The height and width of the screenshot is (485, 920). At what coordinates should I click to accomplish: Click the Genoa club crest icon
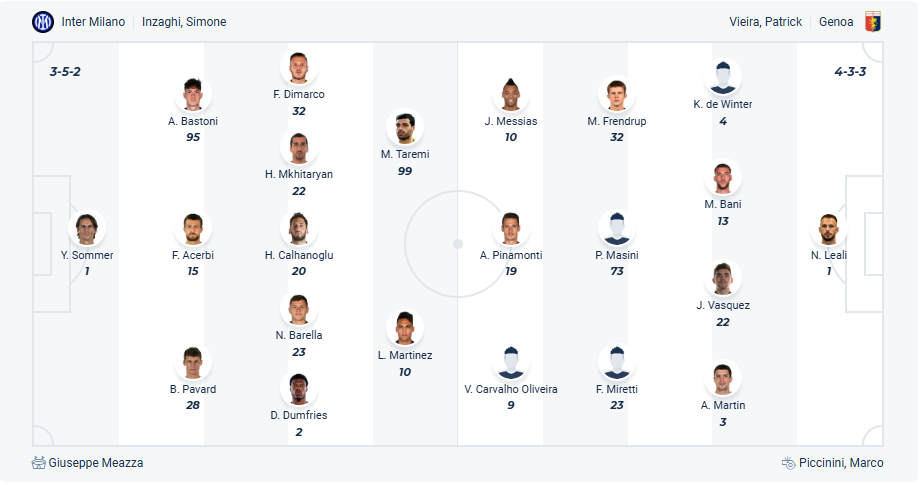point(874,21)
